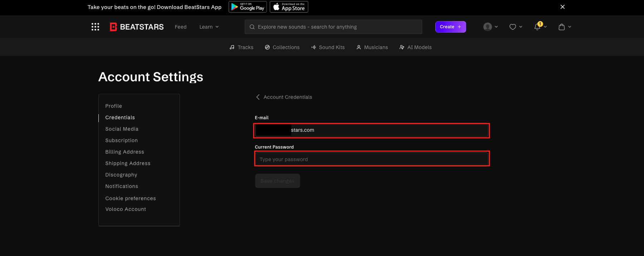Open the Sound Kits category
Viewport: 644px width, 256px height.
pos(328,47)
